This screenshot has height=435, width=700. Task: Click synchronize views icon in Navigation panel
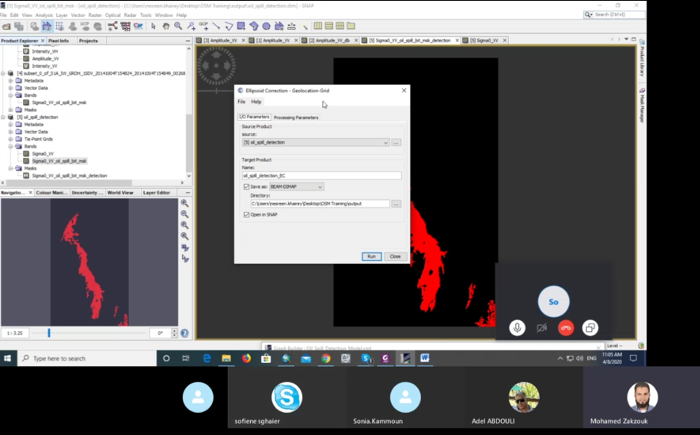coord(184,247)
